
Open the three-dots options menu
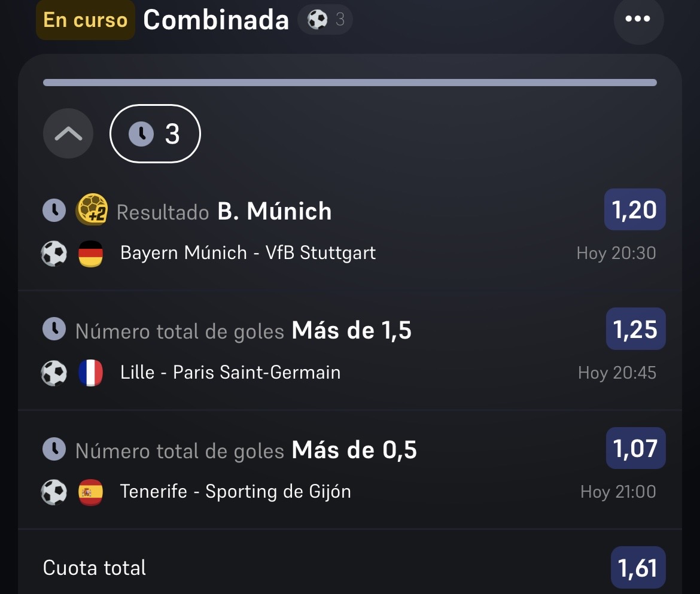tap(638, 19)
